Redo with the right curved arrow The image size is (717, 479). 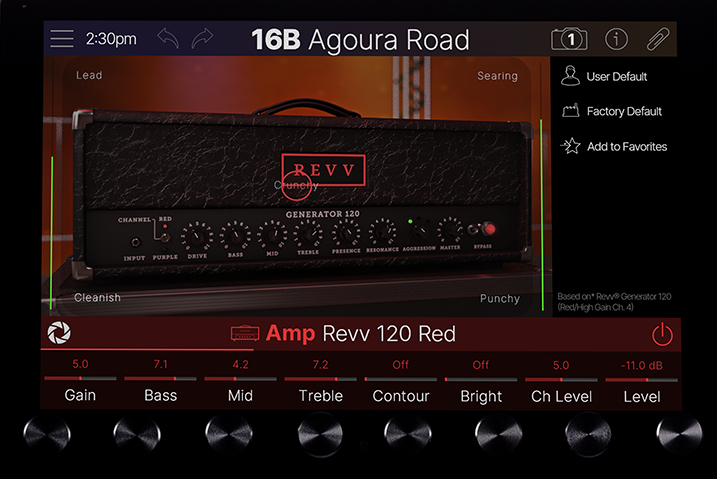(x=203, y=38)
